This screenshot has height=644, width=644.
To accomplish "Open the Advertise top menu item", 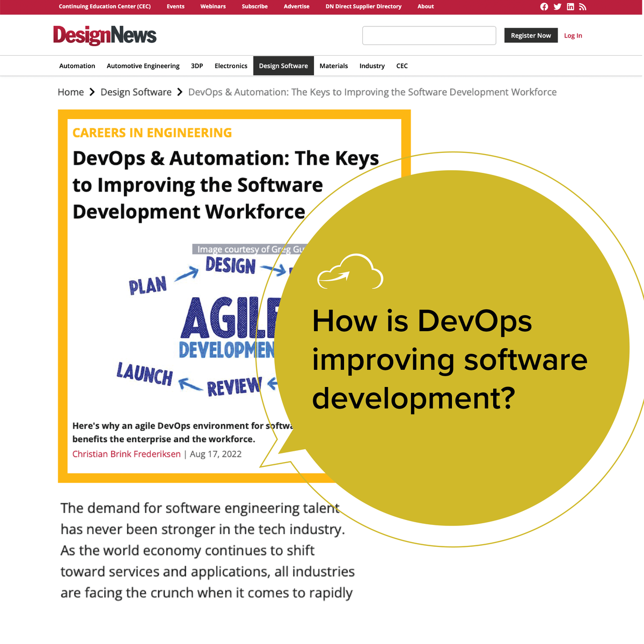I will 297,6.
